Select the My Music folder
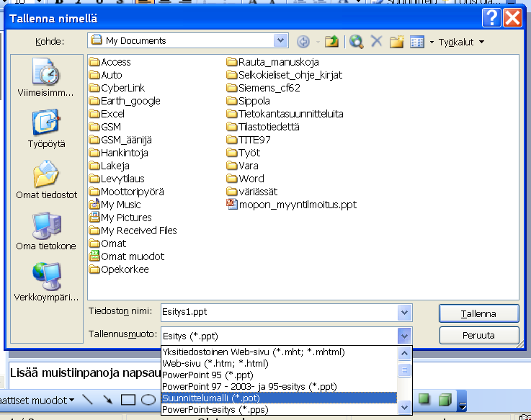The height and width of the screenshot is (420, 531). pos(115,205)
